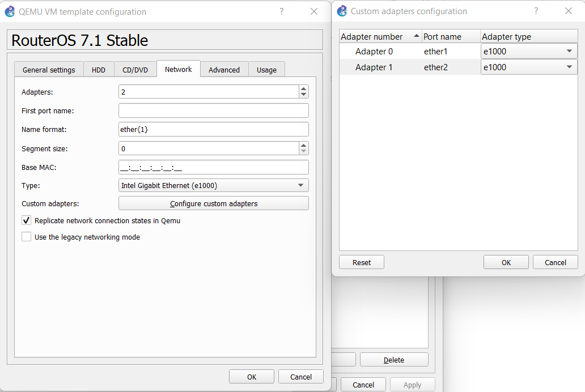The width and height of the screenshot is (585, 392).
Task: Increase the Adapters count with up arrow
Action: click(x=304, y=89)
